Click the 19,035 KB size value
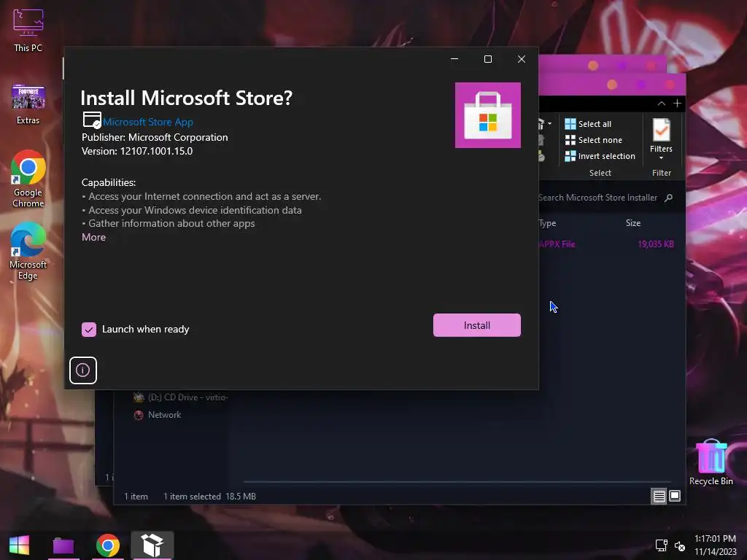This screenshot has height=560, width=747. tap(656, 244)
